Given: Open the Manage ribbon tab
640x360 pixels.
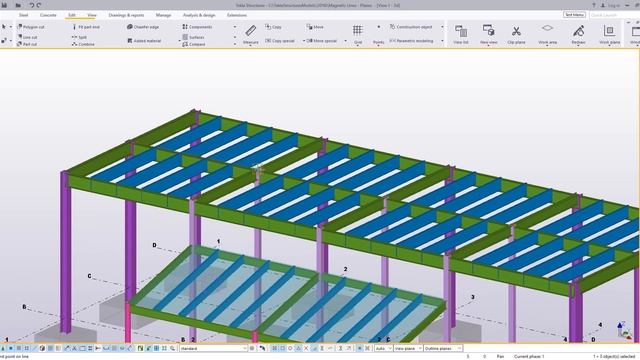Looking at the screenshot, I should pos(163,15).
